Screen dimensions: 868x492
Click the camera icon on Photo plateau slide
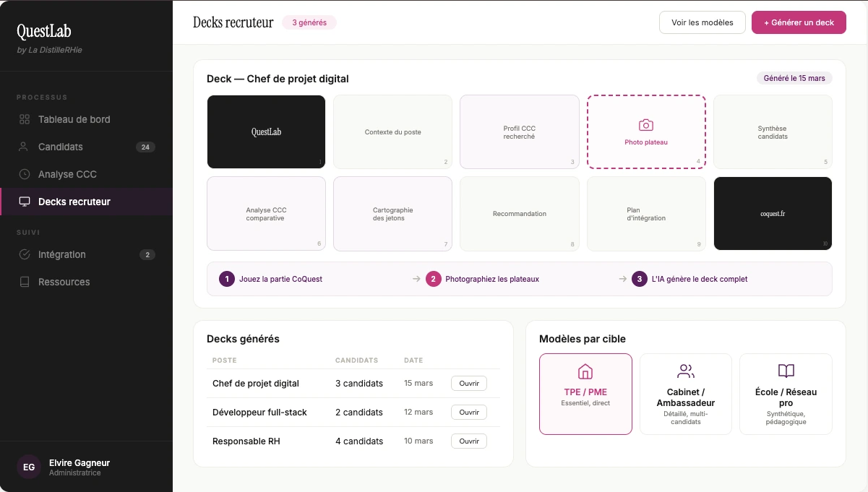coord(645,124)
